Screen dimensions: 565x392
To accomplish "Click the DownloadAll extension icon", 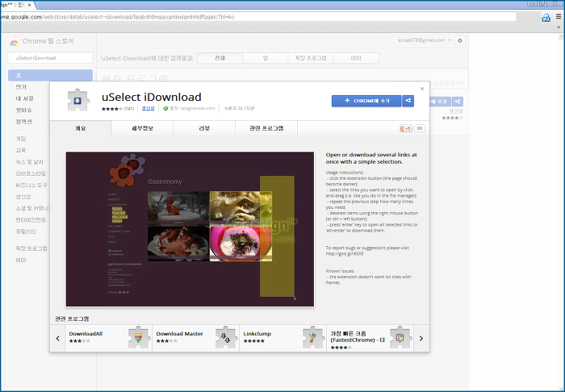I will 139,338.
